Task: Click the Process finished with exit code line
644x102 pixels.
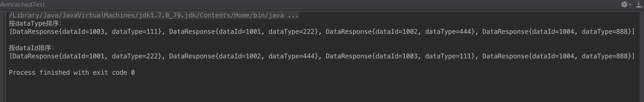Action: click(x=72, y=73)
